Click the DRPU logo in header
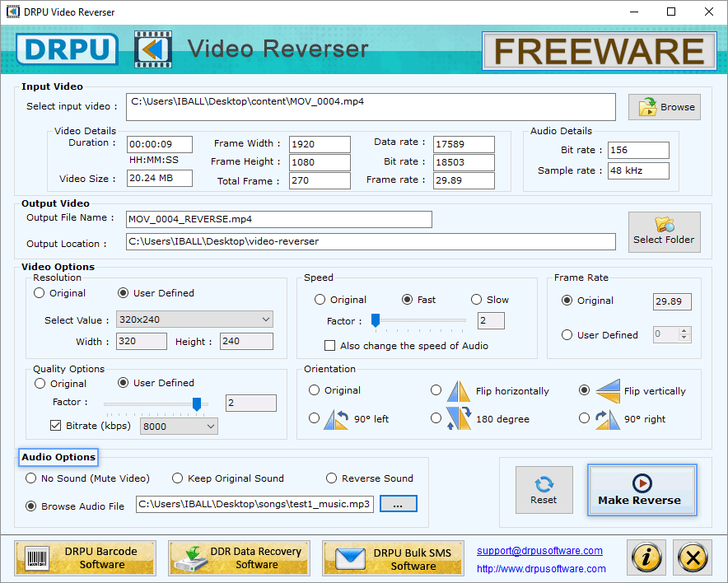Screen dimensions: 728x583 tap(68, 49)
